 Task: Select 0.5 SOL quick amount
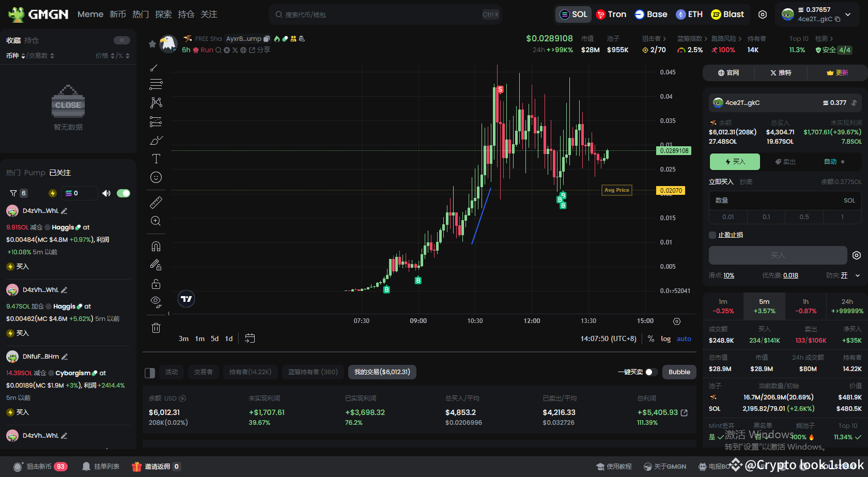click(x=804, y=217)
